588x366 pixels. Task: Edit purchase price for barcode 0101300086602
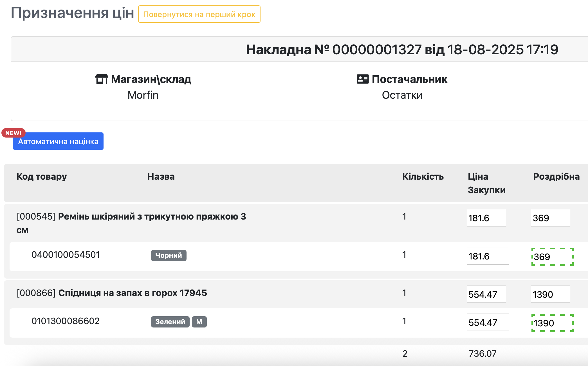488,322
